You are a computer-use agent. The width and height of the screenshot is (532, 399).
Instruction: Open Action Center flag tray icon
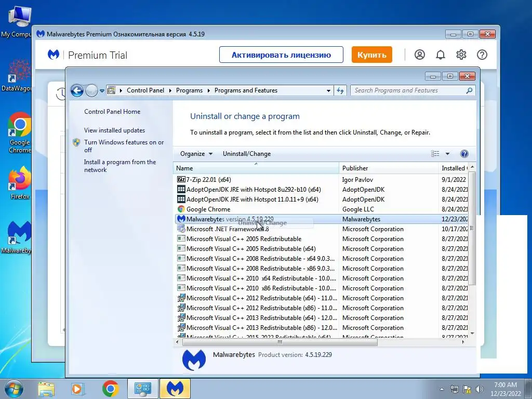467,389
